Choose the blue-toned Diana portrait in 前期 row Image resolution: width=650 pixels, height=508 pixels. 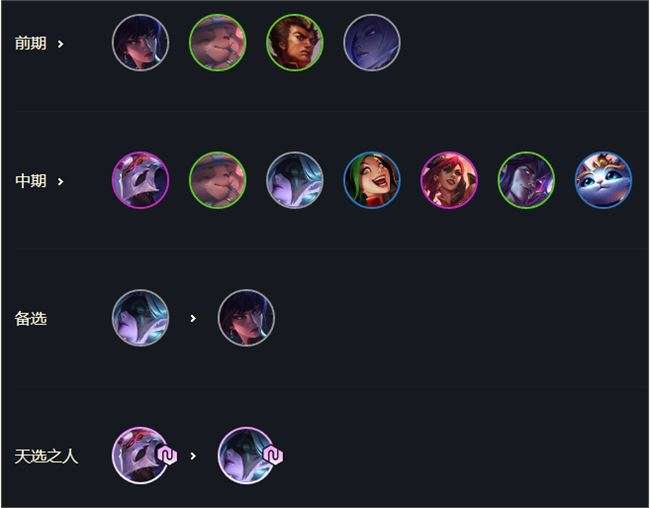point(372,43)
